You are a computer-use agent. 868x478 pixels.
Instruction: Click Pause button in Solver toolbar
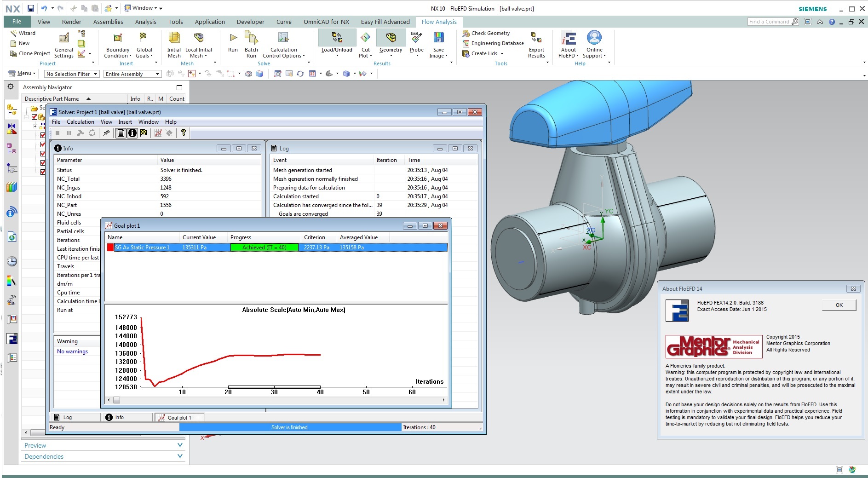[69, 133]
